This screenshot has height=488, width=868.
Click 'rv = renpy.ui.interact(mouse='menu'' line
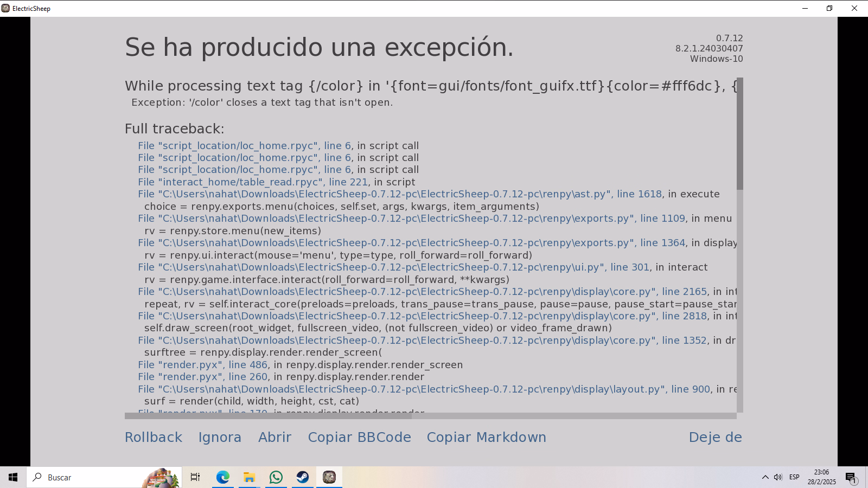pyautogui.click(x=339, y=255)
